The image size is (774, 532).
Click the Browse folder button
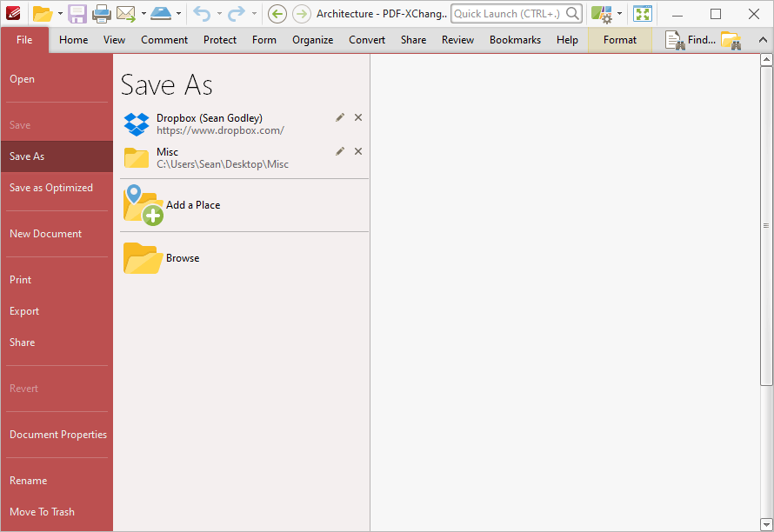(x=163, y=258)
